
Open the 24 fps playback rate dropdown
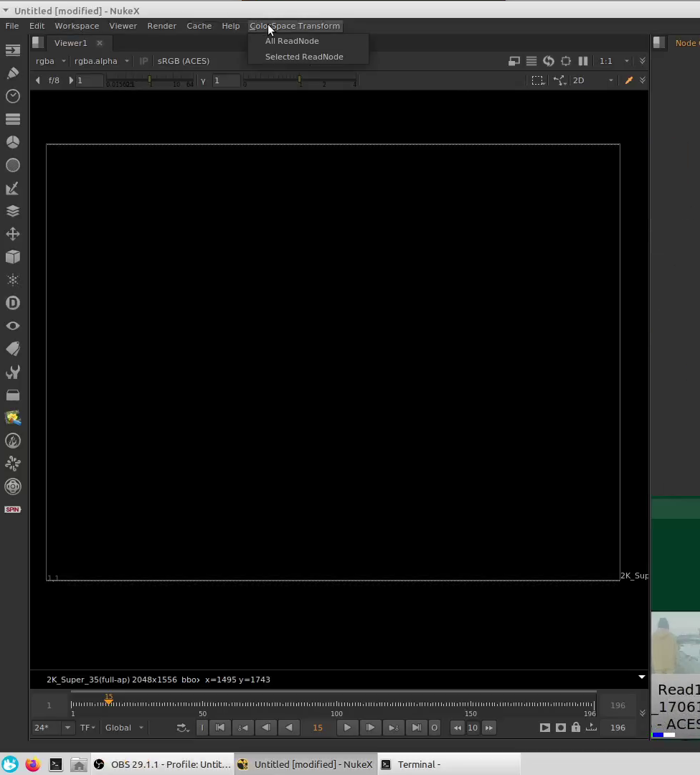coord(53,728)
